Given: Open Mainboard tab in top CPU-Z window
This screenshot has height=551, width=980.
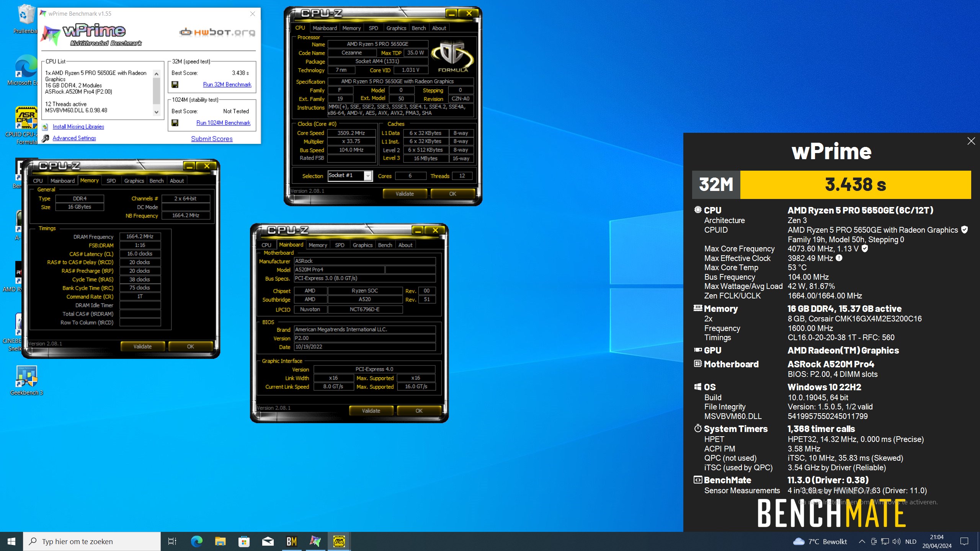Looking at the screenshot, I should (325, 28).
